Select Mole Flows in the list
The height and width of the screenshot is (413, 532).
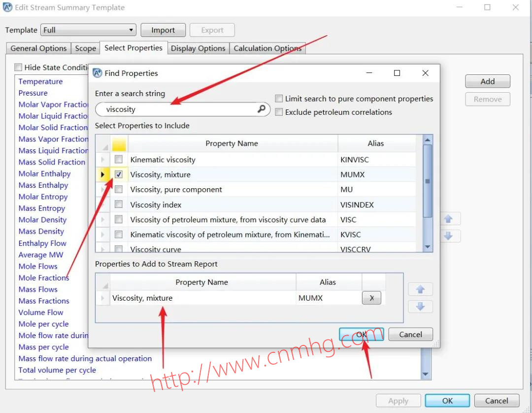click(38, 266)
